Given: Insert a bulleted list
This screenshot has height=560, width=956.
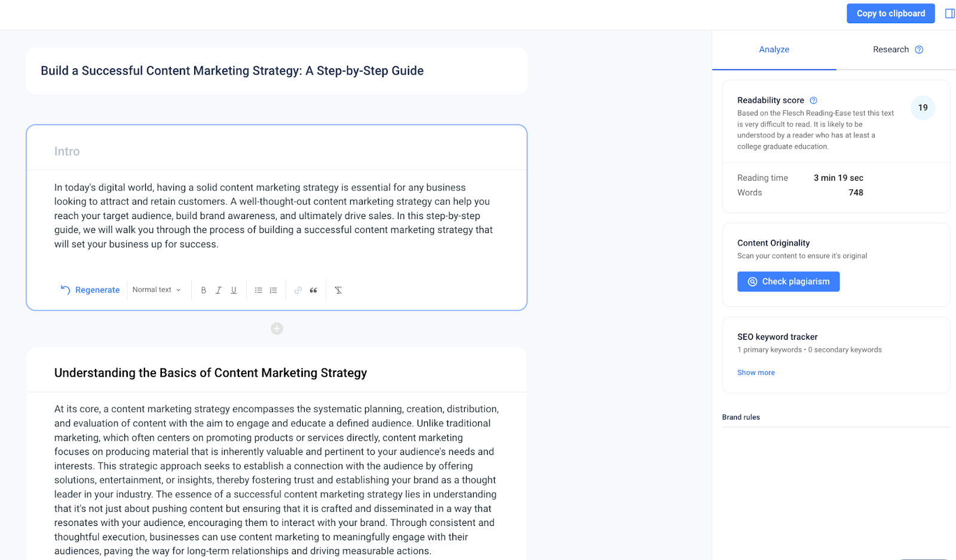Looking at the screenshot, I should tap(258, 290).
